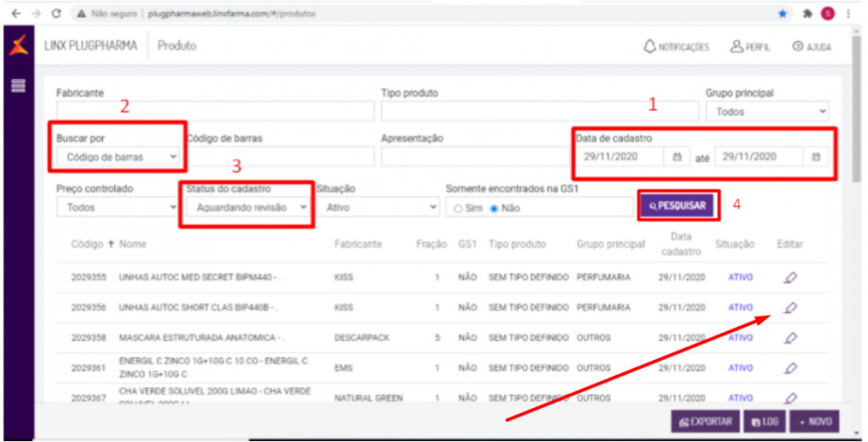
Task: Open Notificações bell icon
Action: [648, 46]
